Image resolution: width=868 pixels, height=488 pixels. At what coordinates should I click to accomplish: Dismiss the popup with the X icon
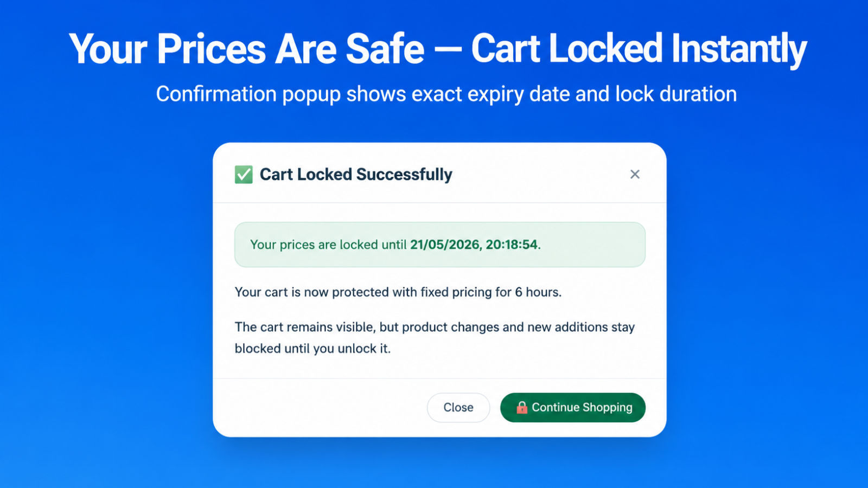pos(635,174)
